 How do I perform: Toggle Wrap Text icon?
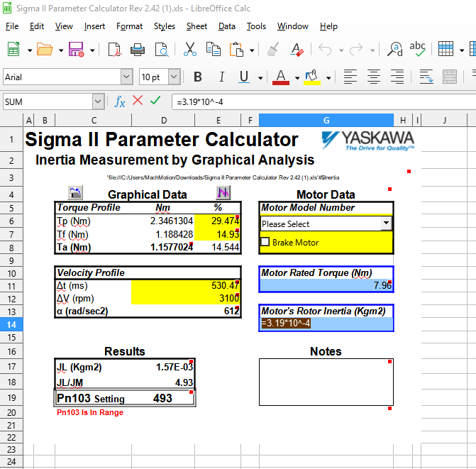[426, 77]
